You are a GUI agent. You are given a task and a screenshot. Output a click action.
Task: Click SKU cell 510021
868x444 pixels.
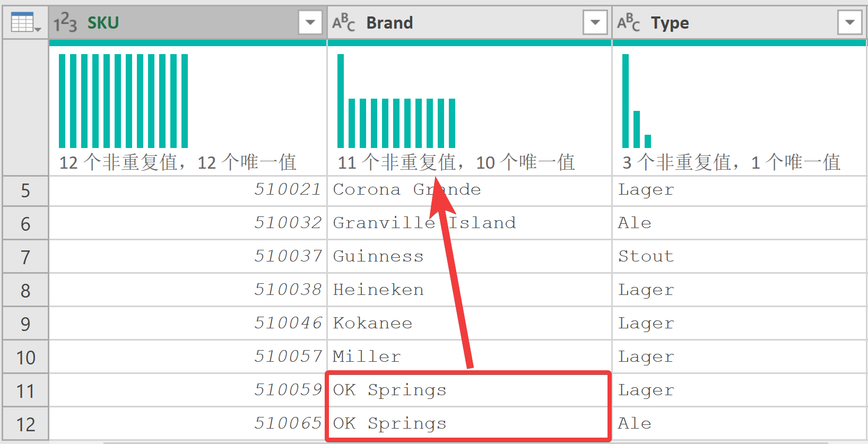click(188, 190)
